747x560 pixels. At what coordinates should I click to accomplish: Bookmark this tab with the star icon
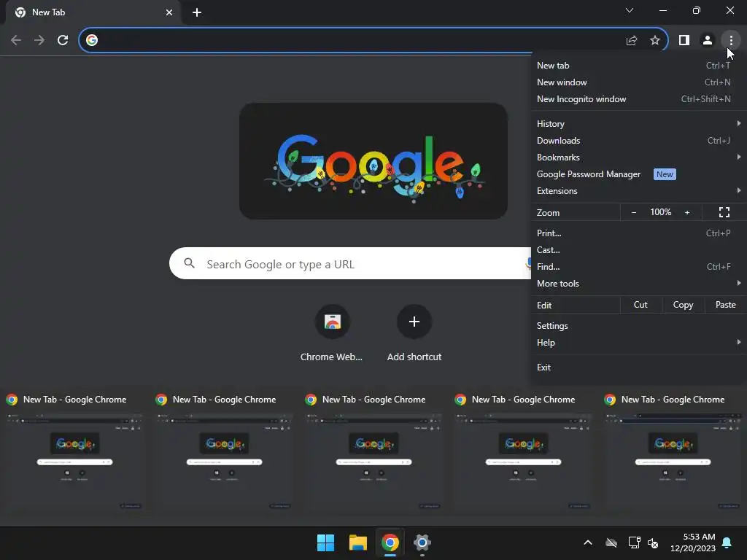pyautogui.click(x=655, y=40)
